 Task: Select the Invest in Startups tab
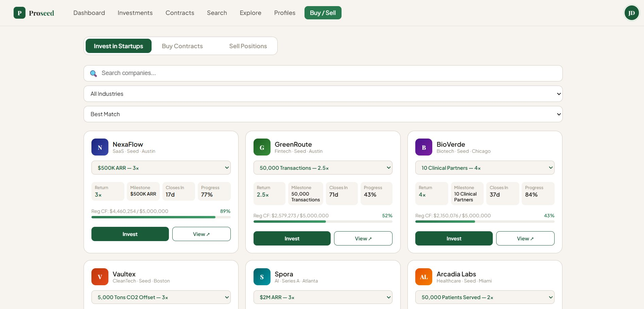pos(119,46)
